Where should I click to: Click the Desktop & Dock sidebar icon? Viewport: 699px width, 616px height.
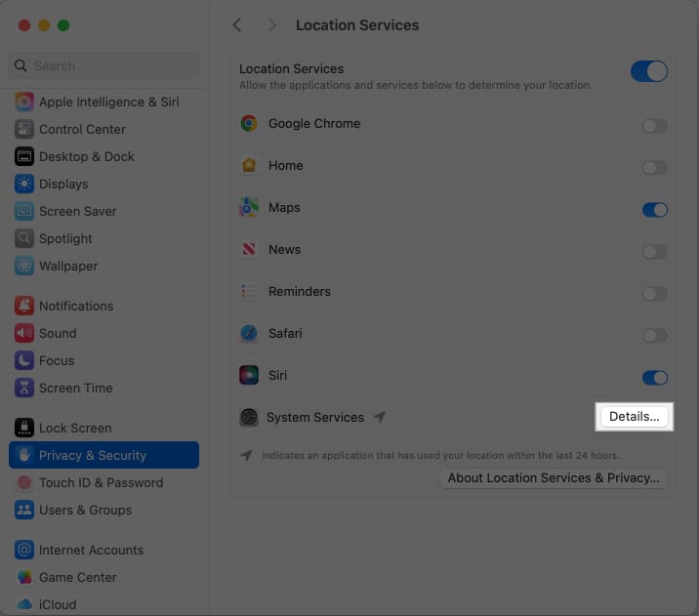(x=24, y=156)
